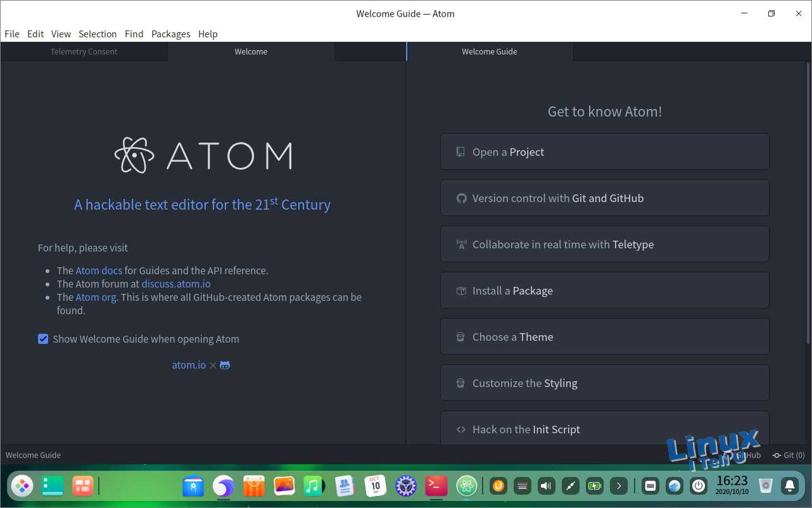Open the Atom docs link
This screenshot has height=508, width=812.
coord(99,270)
